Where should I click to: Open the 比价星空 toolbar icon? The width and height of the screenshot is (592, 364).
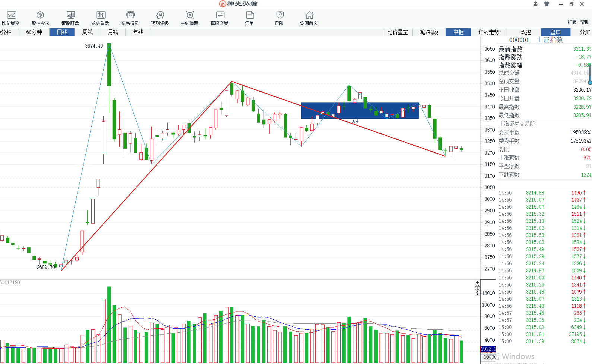point(11,18)
